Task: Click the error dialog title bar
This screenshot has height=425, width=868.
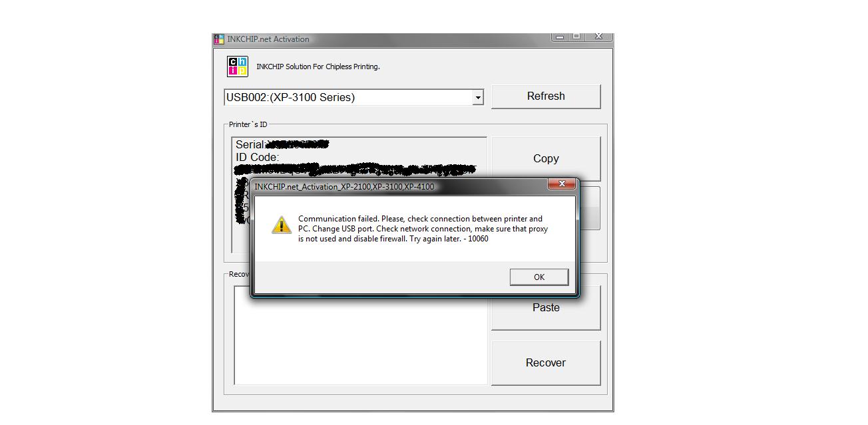Action: point(399,187)
